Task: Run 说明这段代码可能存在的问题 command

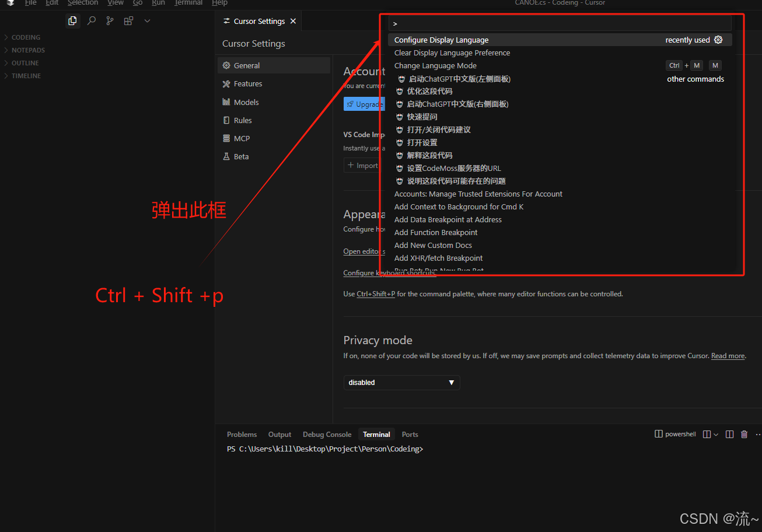Action: pos(560,181)
